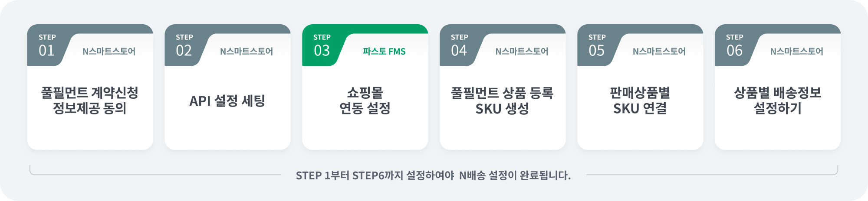The width and height of the screenshot is (868, 201).
Task: Click the STEP 04 badge
Action: coord(459,45)
